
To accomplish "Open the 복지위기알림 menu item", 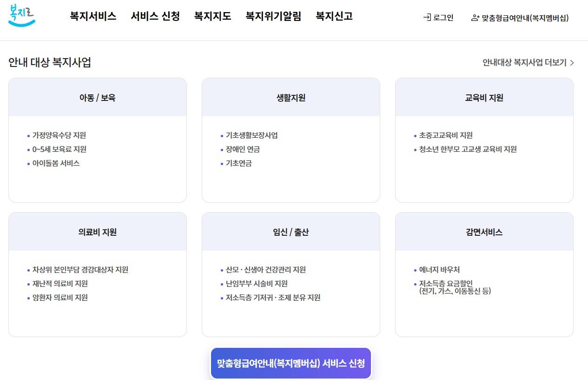I will tap(273, 16).
